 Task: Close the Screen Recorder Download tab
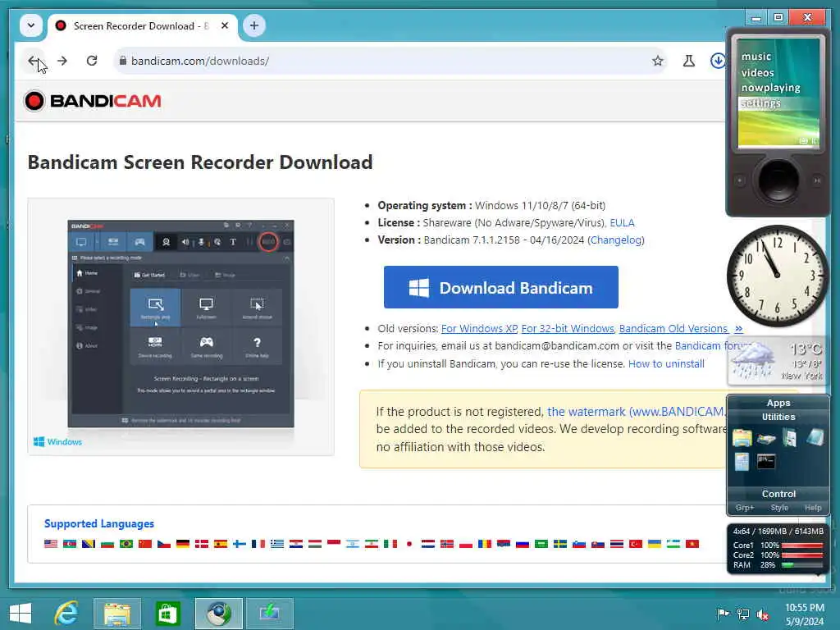coord(225,25)
